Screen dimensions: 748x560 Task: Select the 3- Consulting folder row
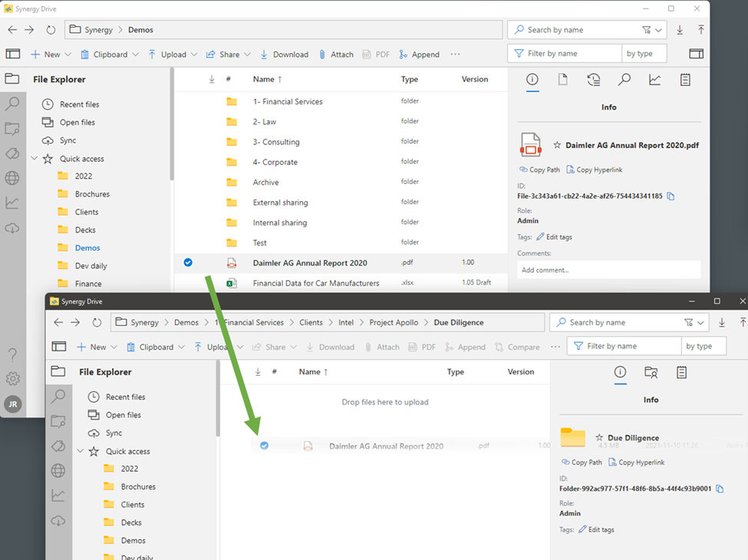point(341,142)
